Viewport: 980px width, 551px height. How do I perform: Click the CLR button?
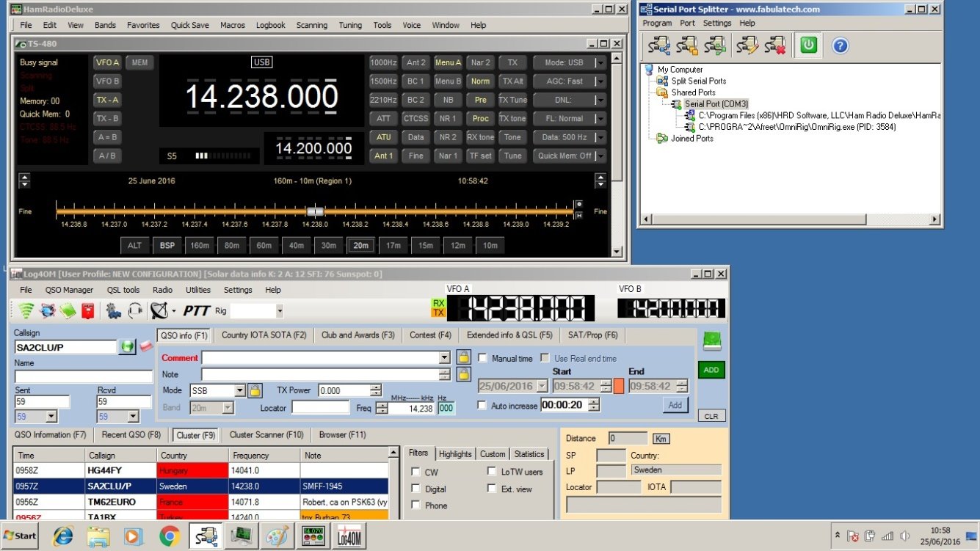click(x=711, y=416)
